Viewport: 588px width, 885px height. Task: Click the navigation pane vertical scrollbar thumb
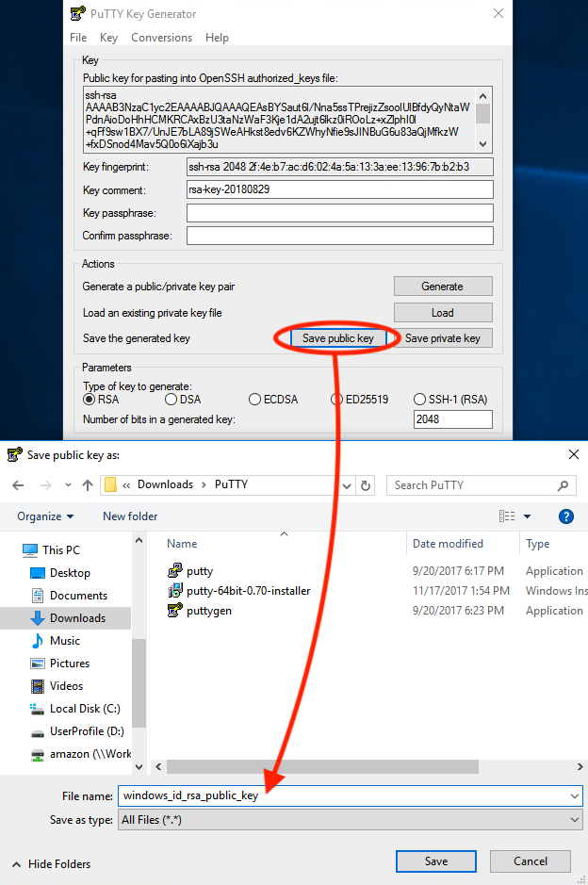[139, 683]
